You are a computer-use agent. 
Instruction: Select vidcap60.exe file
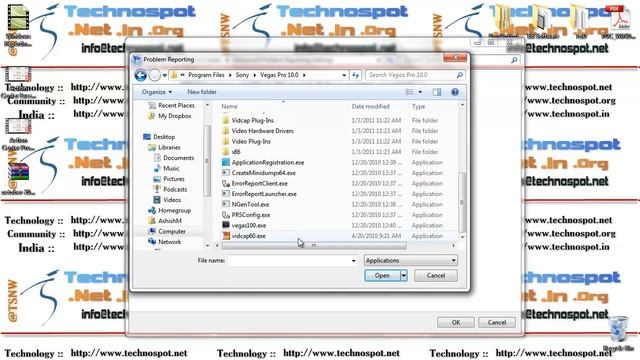[x=249, y=236]
